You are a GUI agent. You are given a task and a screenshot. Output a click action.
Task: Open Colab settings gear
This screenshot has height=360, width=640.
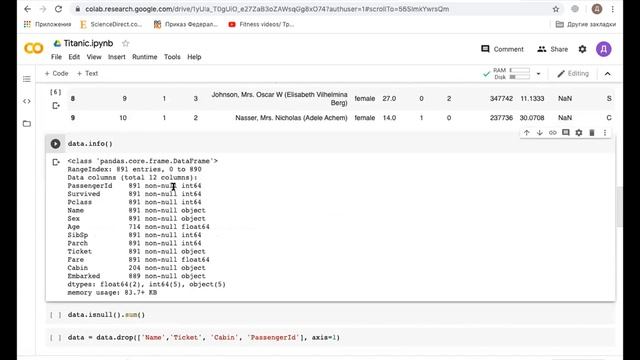(582, 49)
